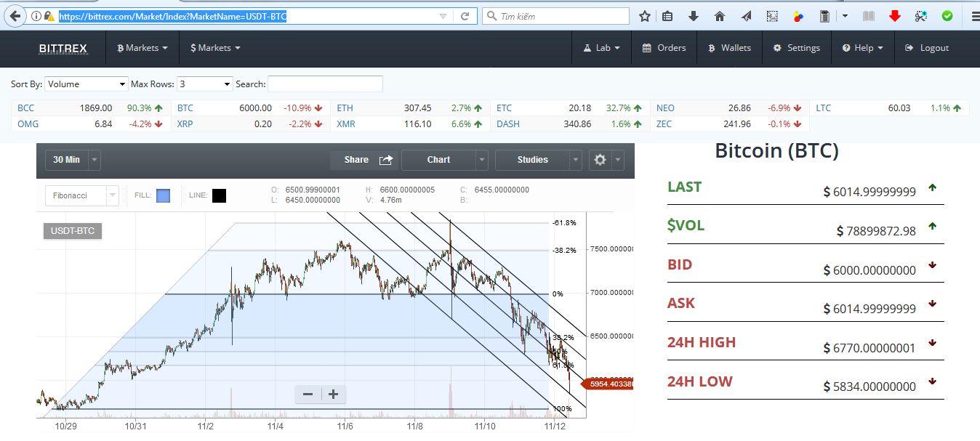This screenshot has height=441, width=980.
Task: Click the clipboard notes extension icon
Action: pyautogui.click(x=824, y=16)
